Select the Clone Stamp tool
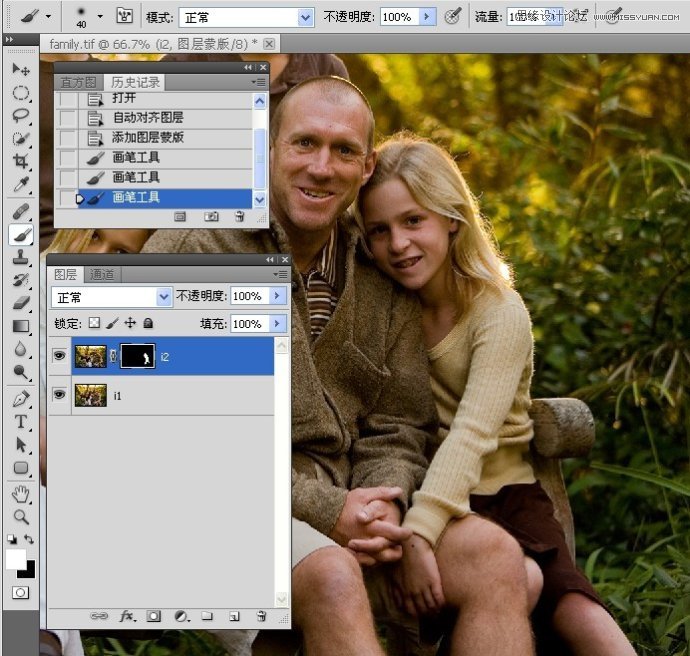The image size is (690, 656). (21, 257)
